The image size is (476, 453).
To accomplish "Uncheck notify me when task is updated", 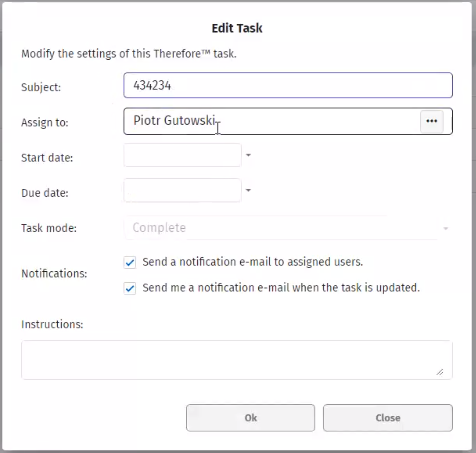I will (x=130, y=288).
